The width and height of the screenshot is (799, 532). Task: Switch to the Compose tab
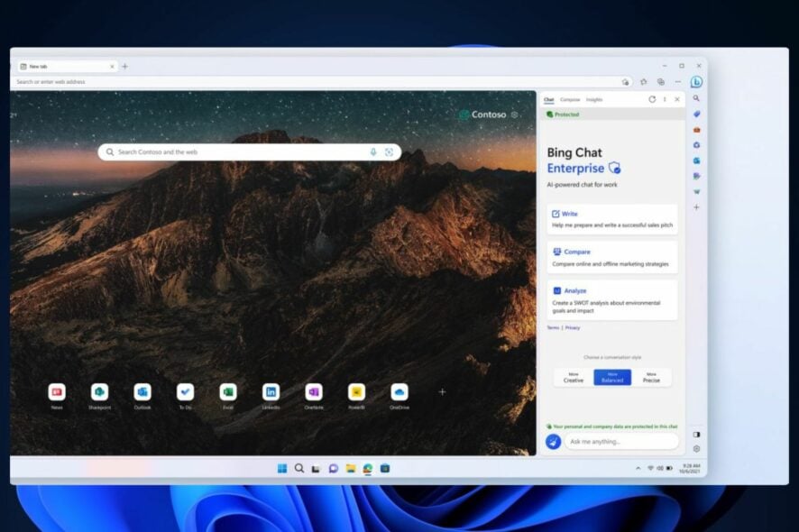568,99
